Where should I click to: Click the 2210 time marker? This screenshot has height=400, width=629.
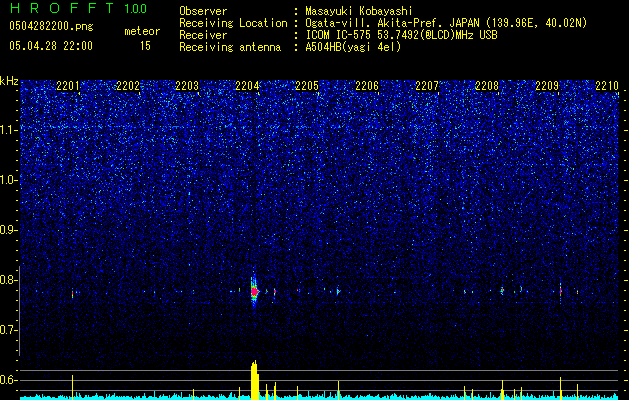(x=607, y=85)
